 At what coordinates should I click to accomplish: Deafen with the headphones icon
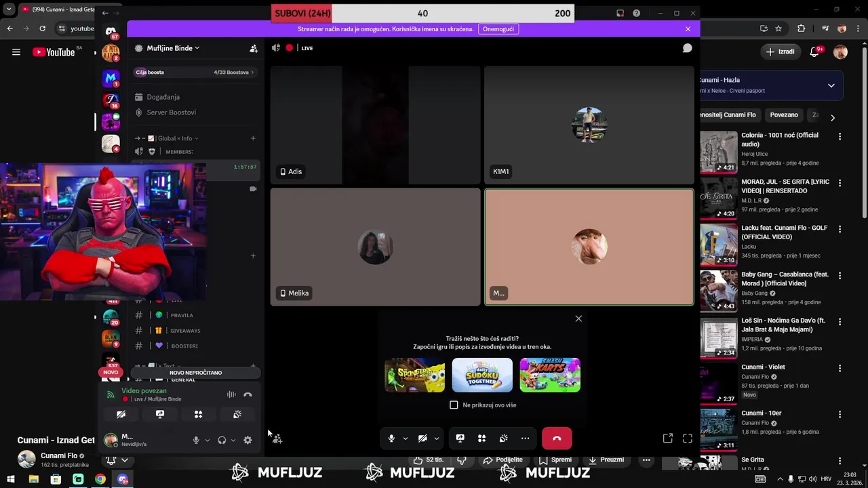[x=222, y=440]
